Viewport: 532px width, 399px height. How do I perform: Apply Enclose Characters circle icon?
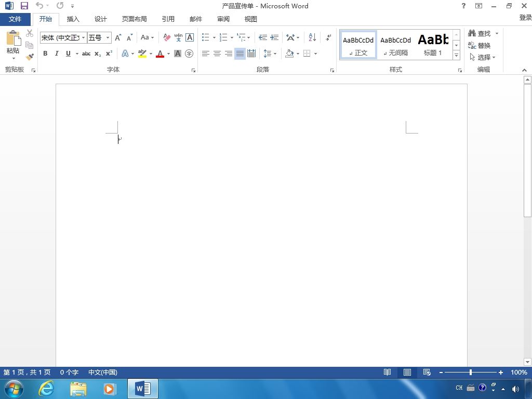(189, 54)
